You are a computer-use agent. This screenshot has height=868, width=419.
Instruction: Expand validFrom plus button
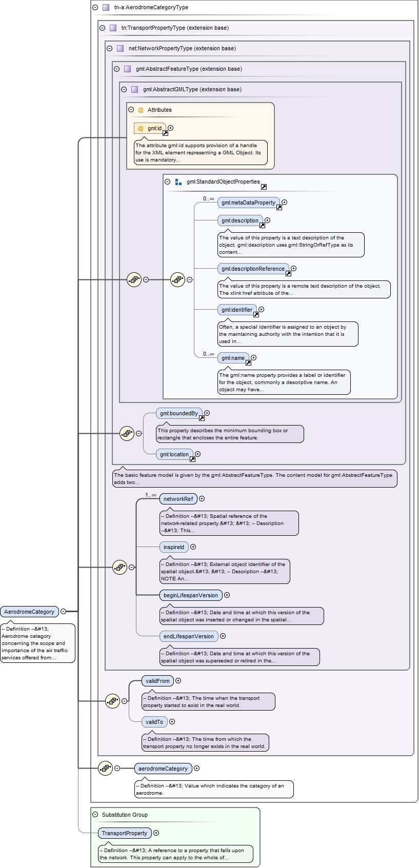point(178,681)
